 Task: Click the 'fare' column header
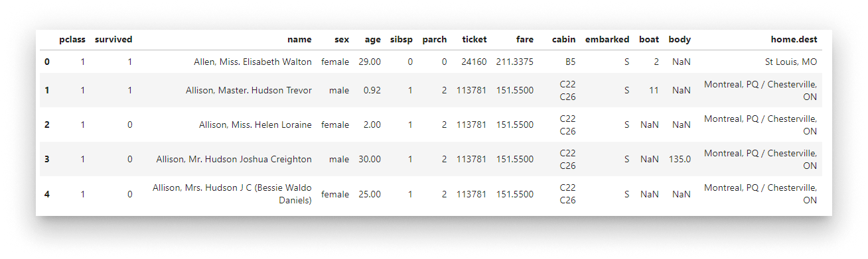click(x=525, y=40)
